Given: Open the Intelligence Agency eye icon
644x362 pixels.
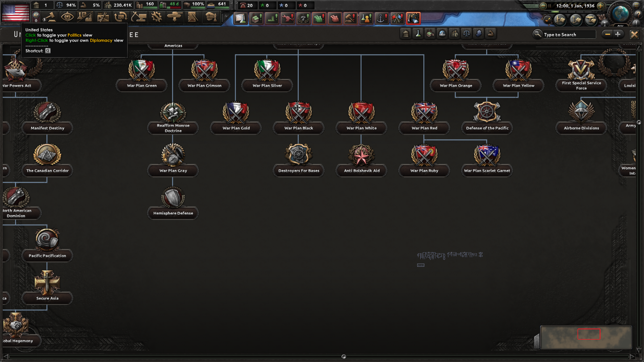Looking at the screenshot, I should click(67, 17).
